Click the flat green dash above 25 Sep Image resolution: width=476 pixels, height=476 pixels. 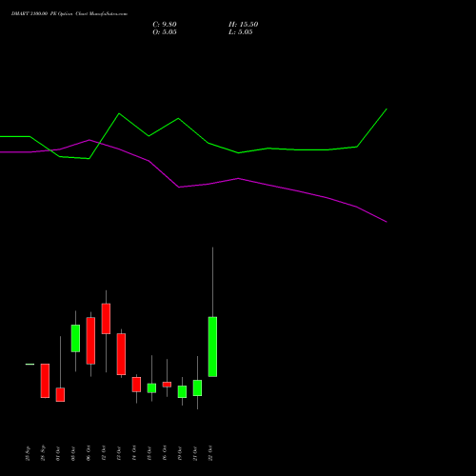[30, 365]
